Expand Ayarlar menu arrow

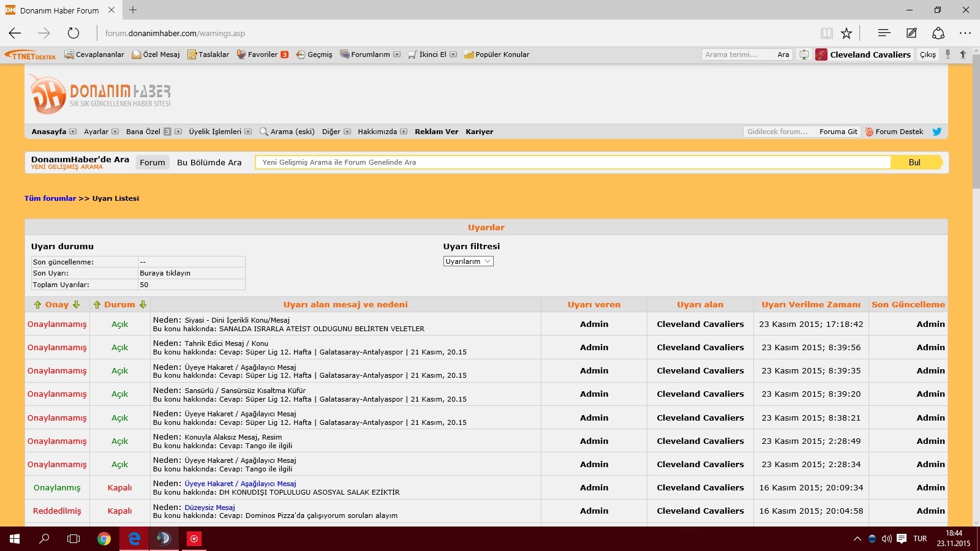point(115,132)
